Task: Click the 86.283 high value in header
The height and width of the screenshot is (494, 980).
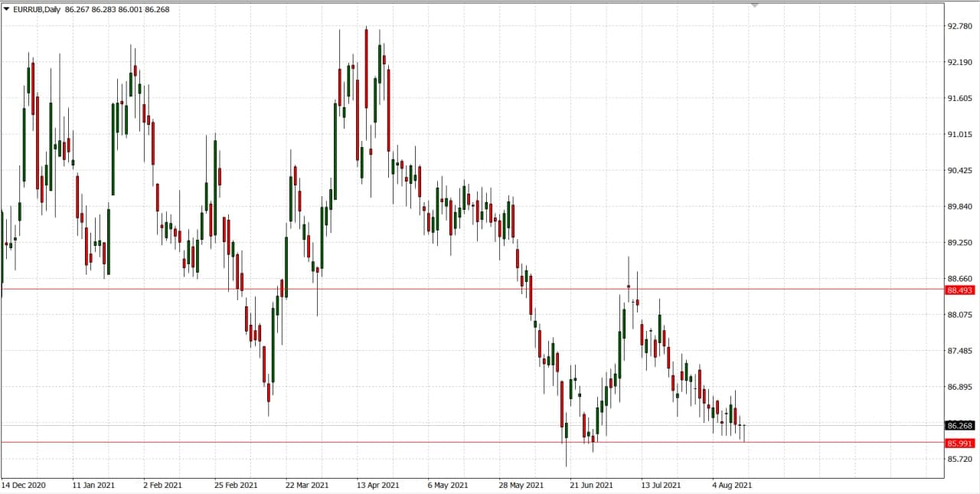Action: (105, 9)
